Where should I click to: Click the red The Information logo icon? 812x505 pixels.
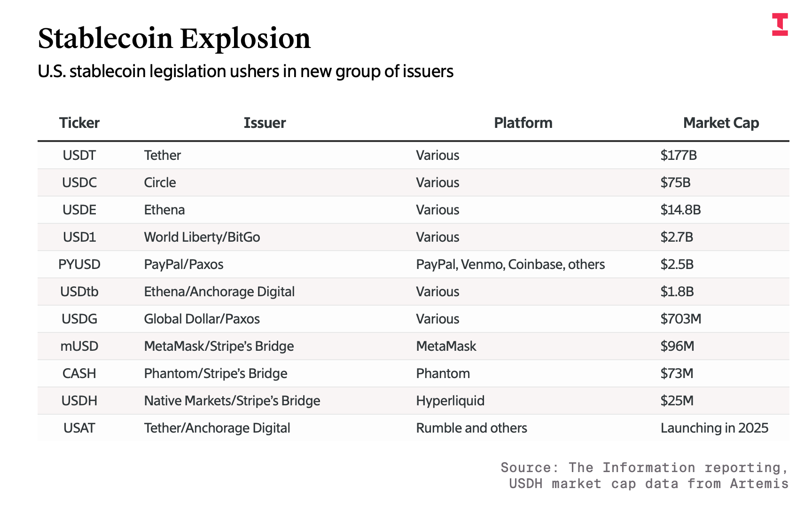tap(780, 24)
